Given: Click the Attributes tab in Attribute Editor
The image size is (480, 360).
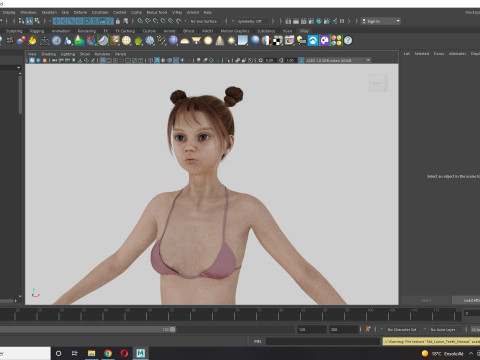Looking at the screenshot, I should click(457, 53).
